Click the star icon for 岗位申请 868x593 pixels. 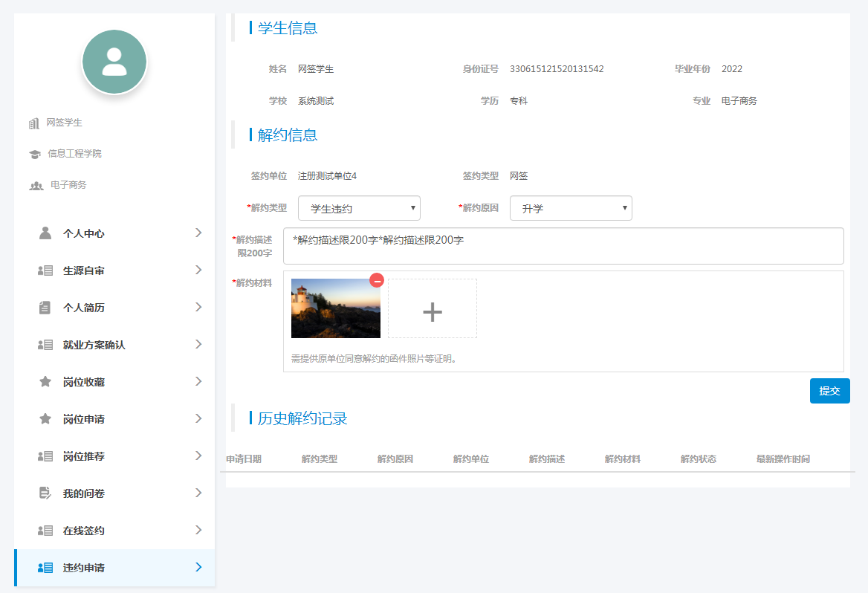point(45,418)
